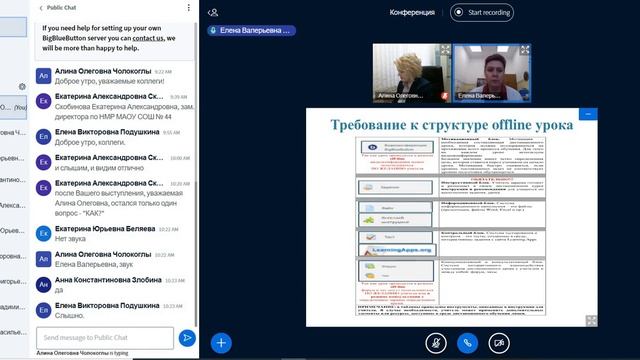The image size is (640, 360).
Task: Start recording the conference
Action: pos(482,12)
